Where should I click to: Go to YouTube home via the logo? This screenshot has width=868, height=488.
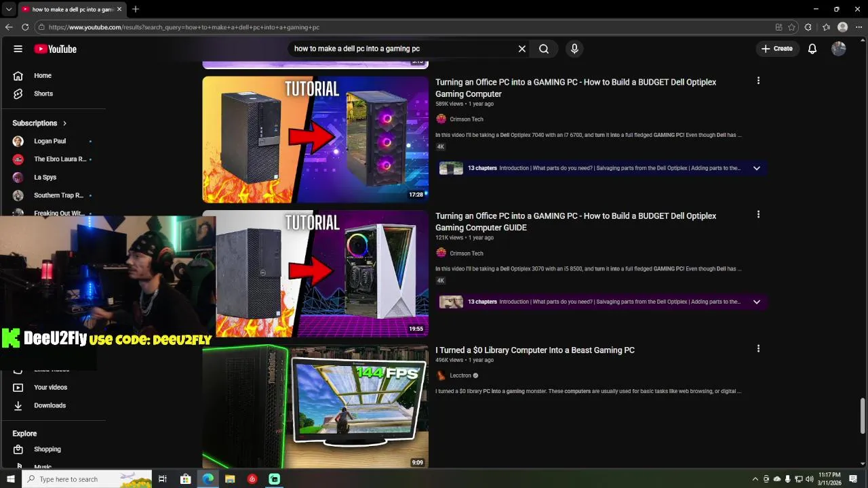click(x=56, y=49)
